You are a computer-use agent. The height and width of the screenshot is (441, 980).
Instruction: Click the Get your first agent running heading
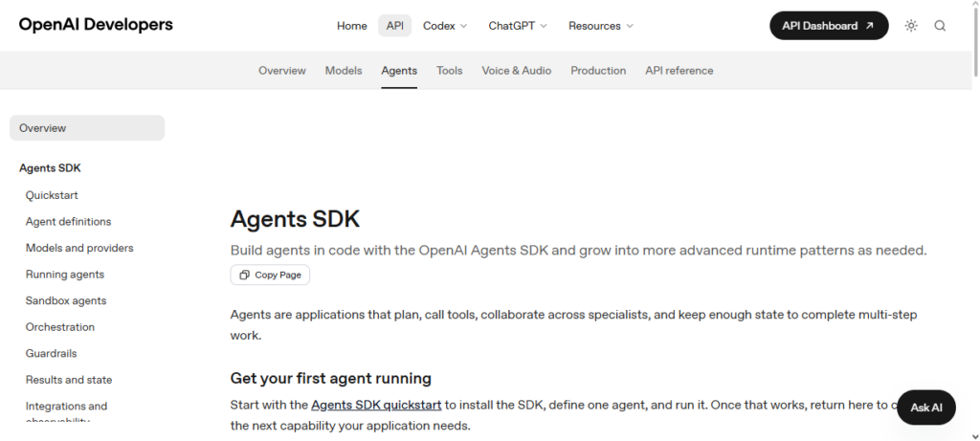(x=330, y=379)
